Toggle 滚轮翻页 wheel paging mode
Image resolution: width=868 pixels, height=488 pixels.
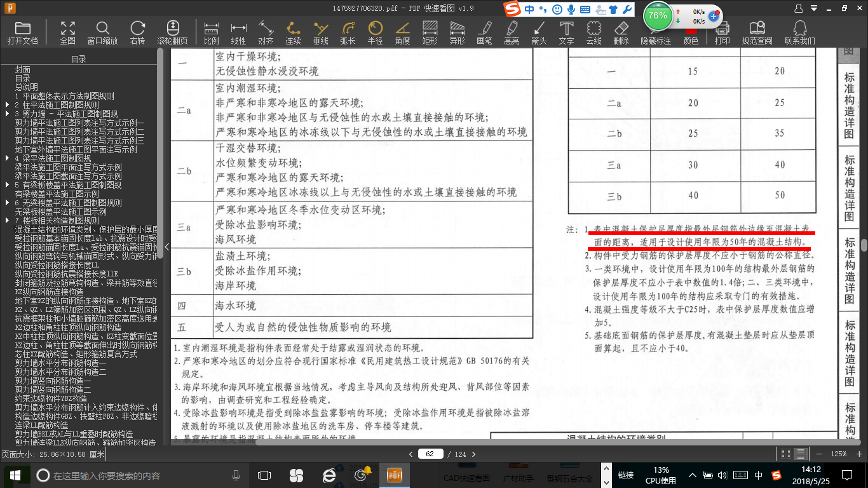coord(172,32)
